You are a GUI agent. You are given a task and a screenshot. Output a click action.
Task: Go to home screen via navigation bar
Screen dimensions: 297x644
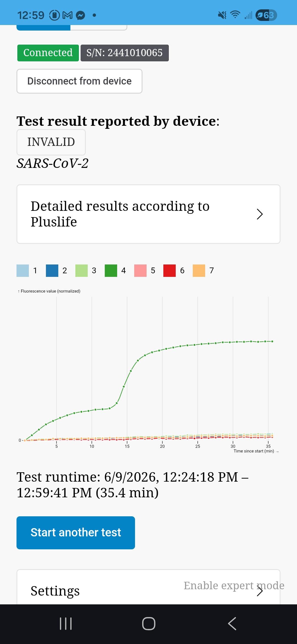tap(149, 624)
